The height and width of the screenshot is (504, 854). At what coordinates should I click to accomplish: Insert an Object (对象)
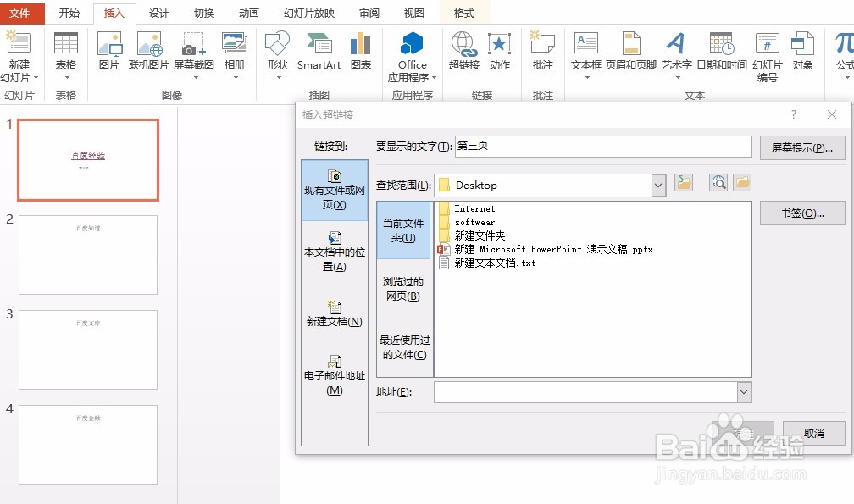[803, 52]
